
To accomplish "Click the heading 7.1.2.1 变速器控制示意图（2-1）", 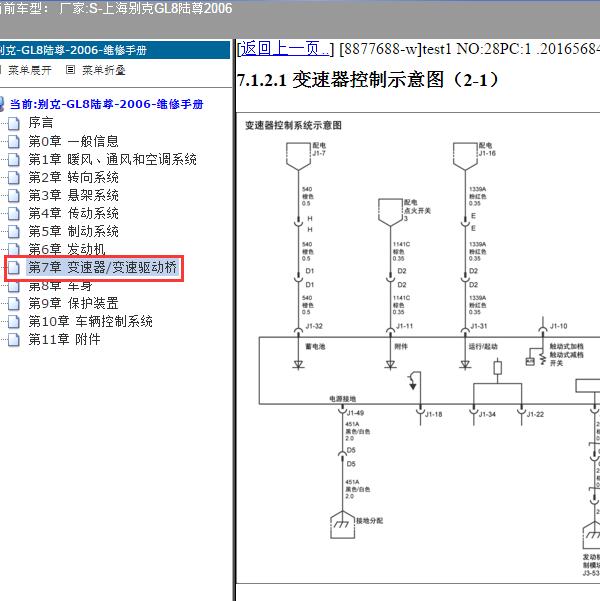I will [368, 80].
